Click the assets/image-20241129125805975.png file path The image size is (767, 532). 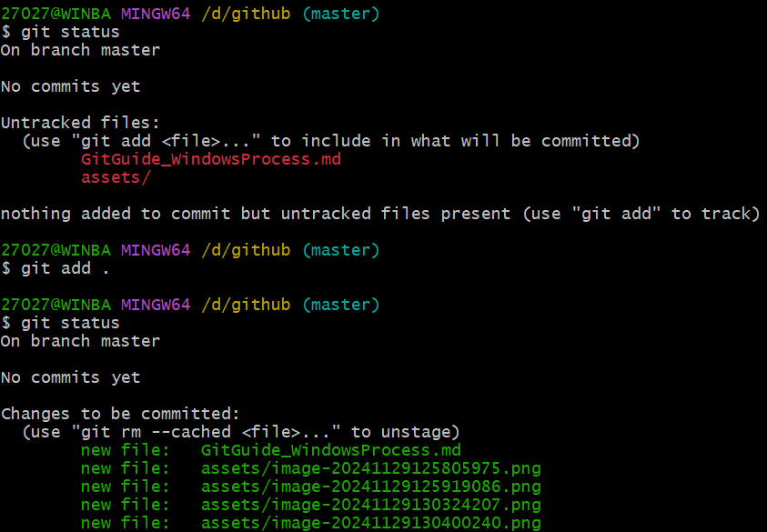[370, 468]
